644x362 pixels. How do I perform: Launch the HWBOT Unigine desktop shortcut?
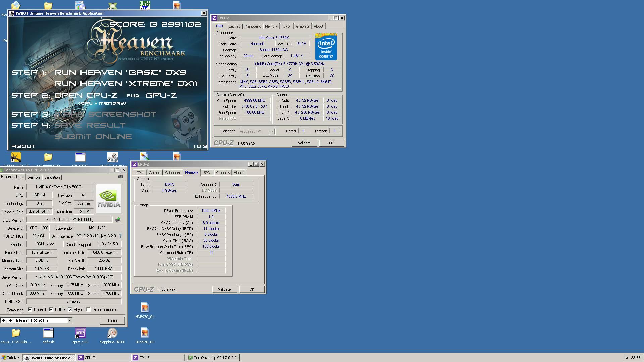click(x=113, y=157)
